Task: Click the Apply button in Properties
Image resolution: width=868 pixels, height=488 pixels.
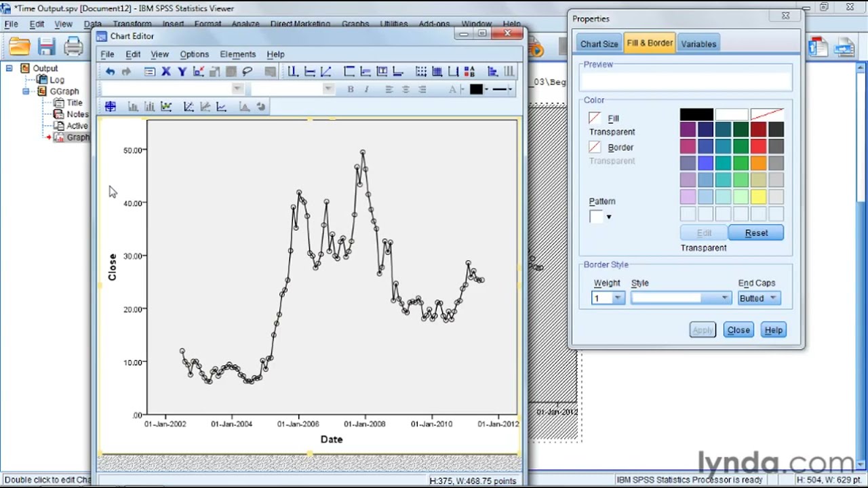Action: point(702,330)
